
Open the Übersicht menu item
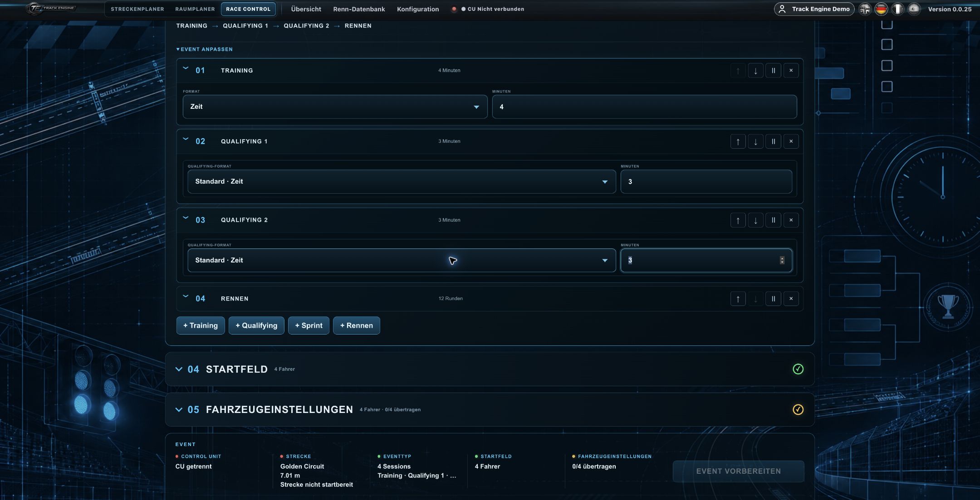306,9
